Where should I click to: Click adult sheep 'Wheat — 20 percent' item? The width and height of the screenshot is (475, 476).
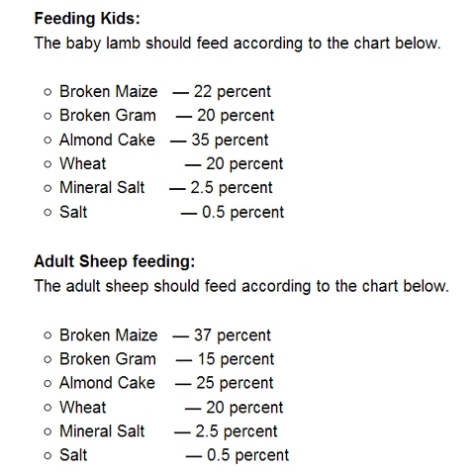coord(171,408)
